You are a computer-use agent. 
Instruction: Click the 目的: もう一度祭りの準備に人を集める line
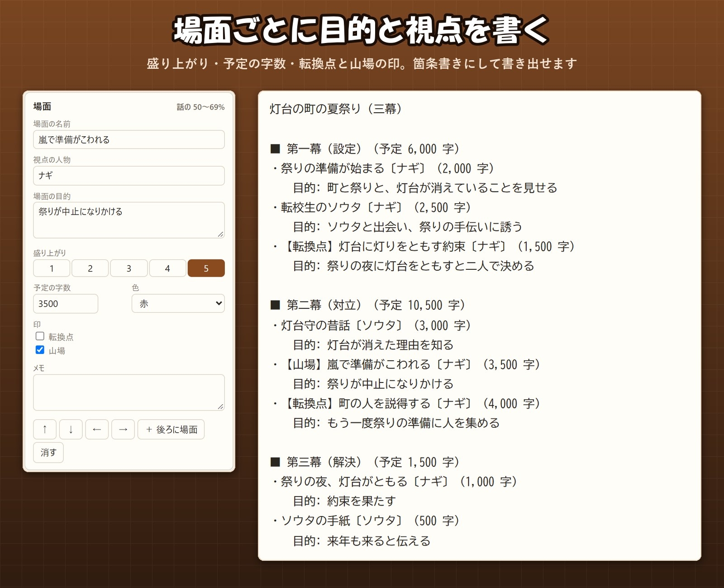pyautogui.click(x=396, y=423)
